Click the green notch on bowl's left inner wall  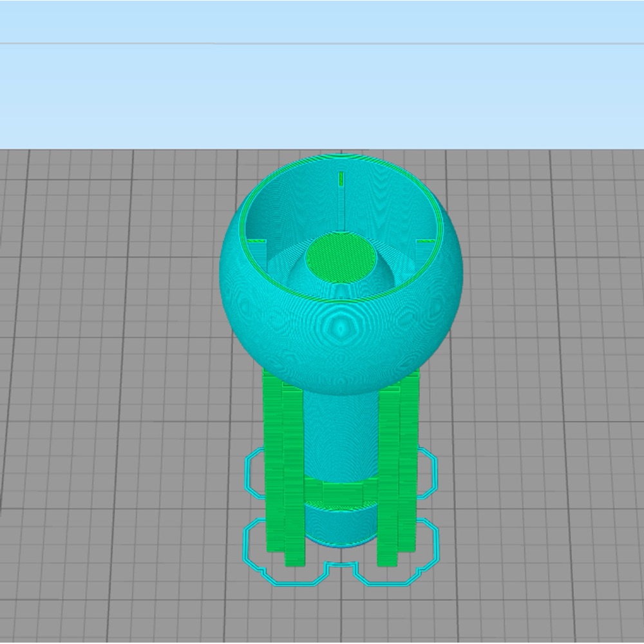tap(258, 241)
